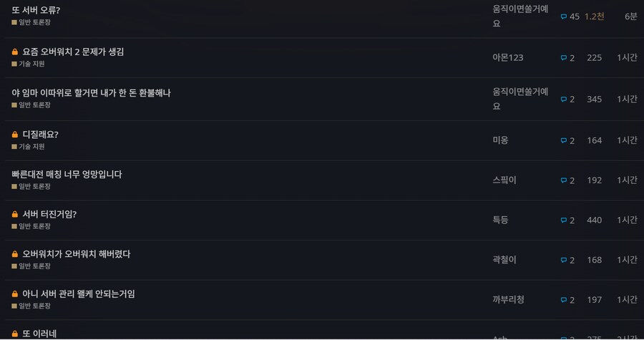
Task: View the profile of user 아몬123
Action: 507,58
